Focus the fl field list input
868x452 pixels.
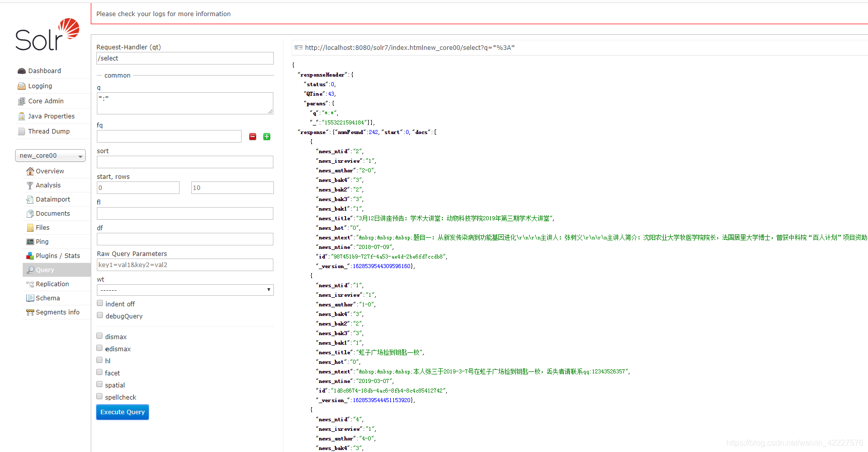click(x=185, y=213)
